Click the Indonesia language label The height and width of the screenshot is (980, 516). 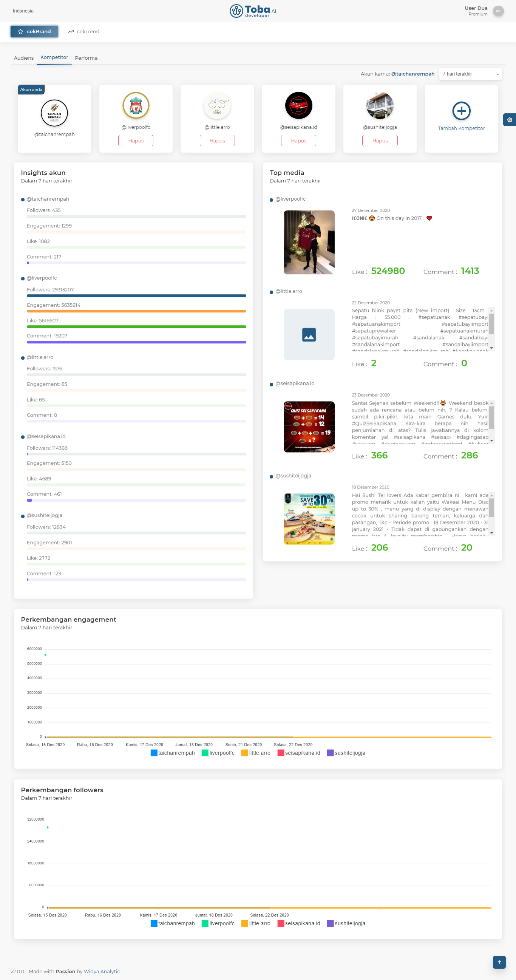[23, 11]
